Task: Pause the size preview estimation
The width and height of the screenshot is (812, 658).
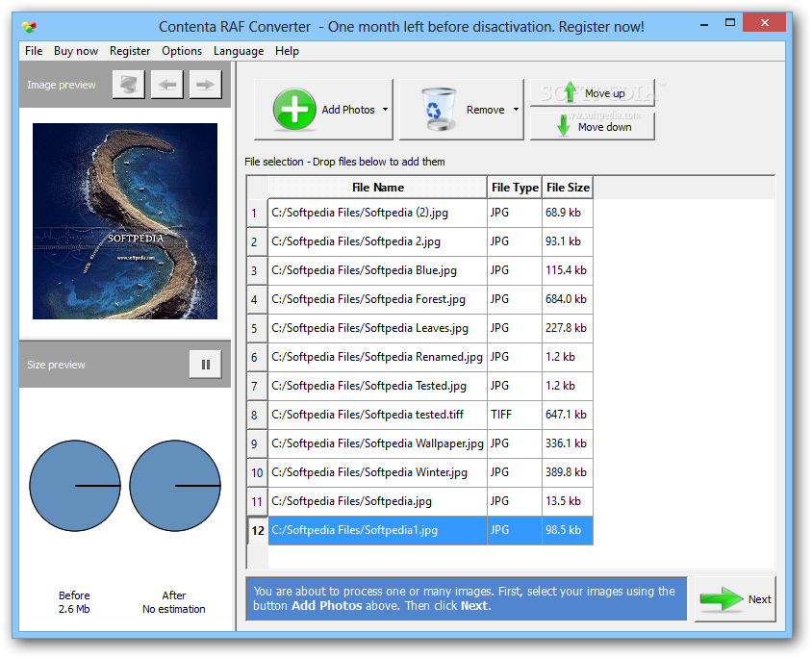Action: 206,365
